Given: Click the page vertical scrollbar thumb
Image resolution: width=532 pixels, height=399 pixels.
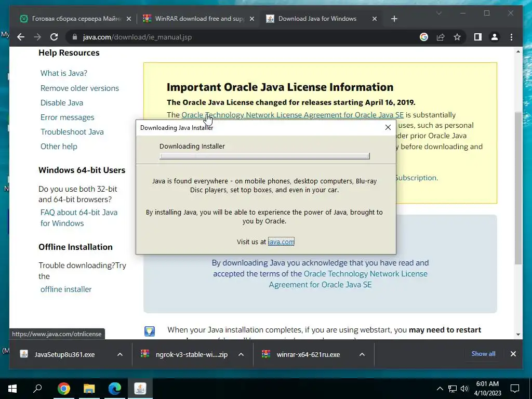Looking at the screenshot, I should [x=518, y=188].
